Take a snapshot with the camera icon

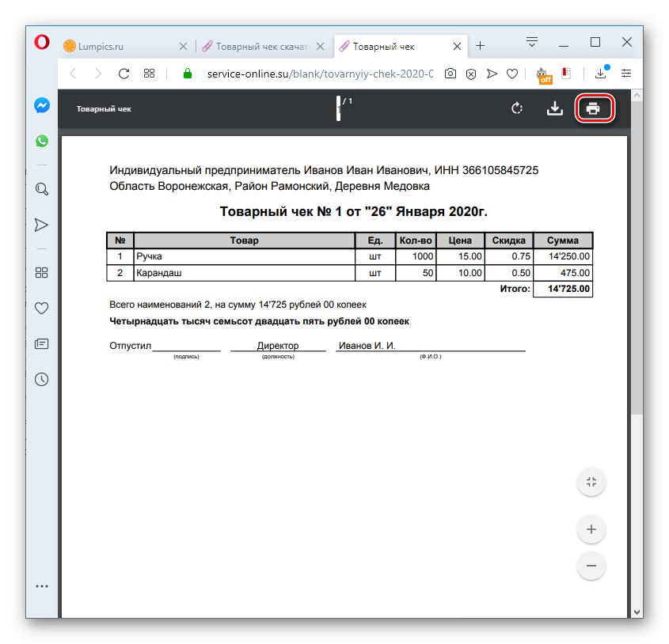coord(450,74)
